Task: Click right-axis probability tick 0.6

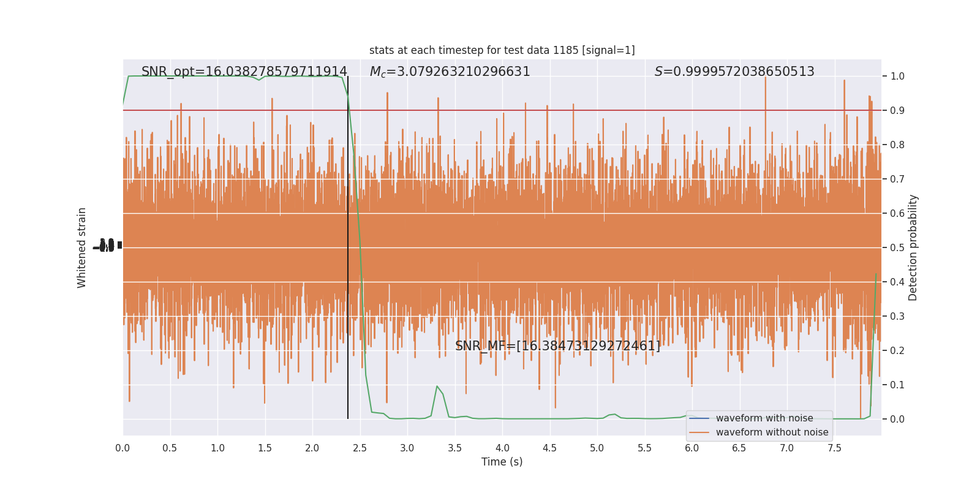Action: (897, 214)
